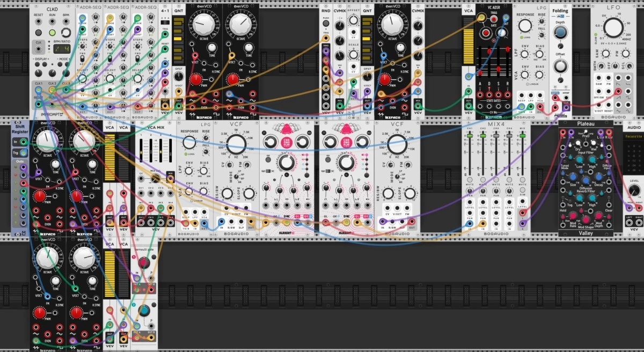644x352 pixels.
Task: Click the CLK 2 output jack on CLKD
Action: (x=52, y=89)
